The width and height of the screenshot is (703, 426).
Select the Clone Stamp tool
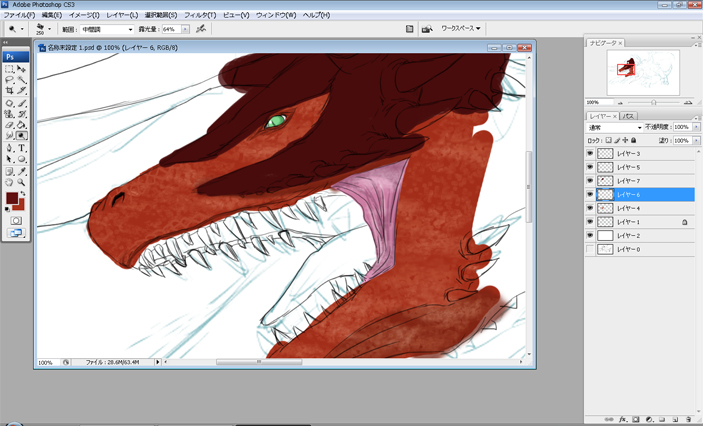pos(9,114)
